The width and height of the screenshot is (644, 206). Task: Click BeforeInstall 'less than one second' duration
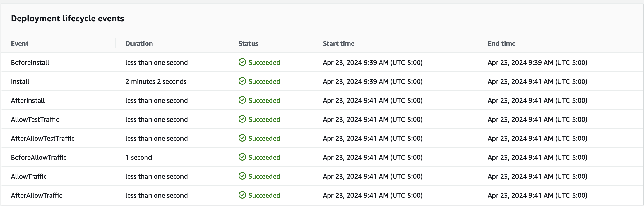(156, 63)
